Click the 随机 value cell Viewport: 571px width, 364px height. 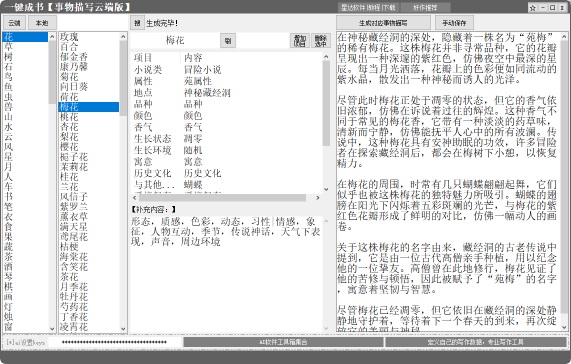tap(193, 150)
